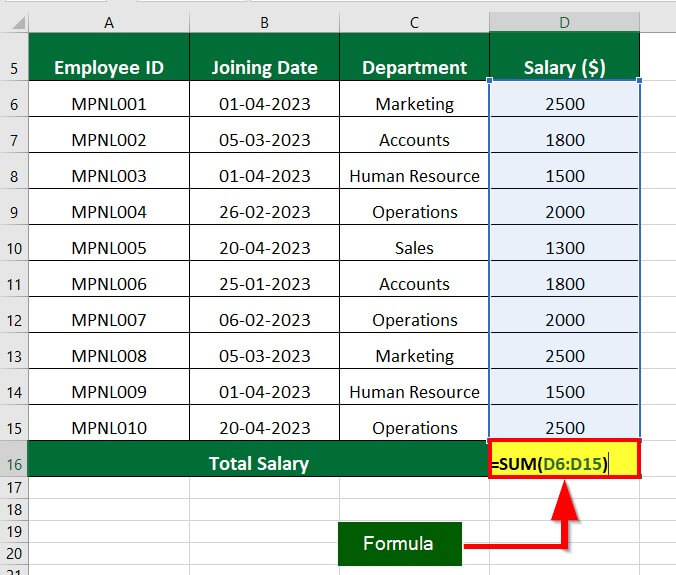This screenshot has width=676, height=575.
Task: Select the Total Salary merged cell
Action: 258,463
